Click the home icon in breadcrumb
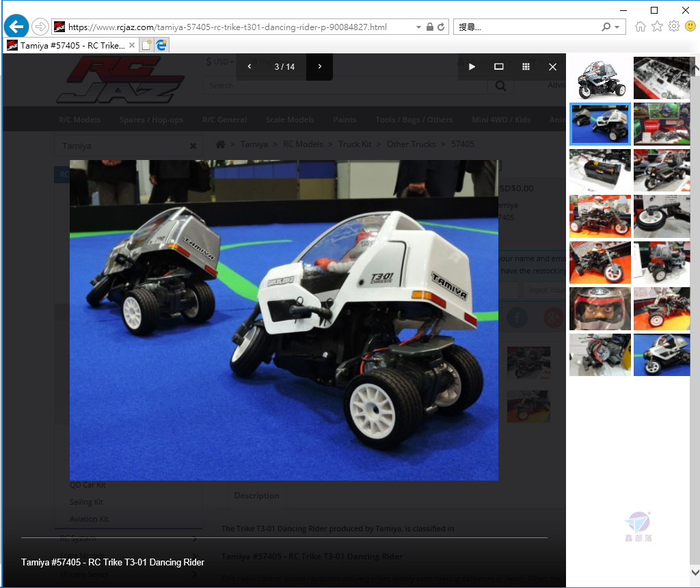Viewport: 700px width, 588px height. coord(220,144)
